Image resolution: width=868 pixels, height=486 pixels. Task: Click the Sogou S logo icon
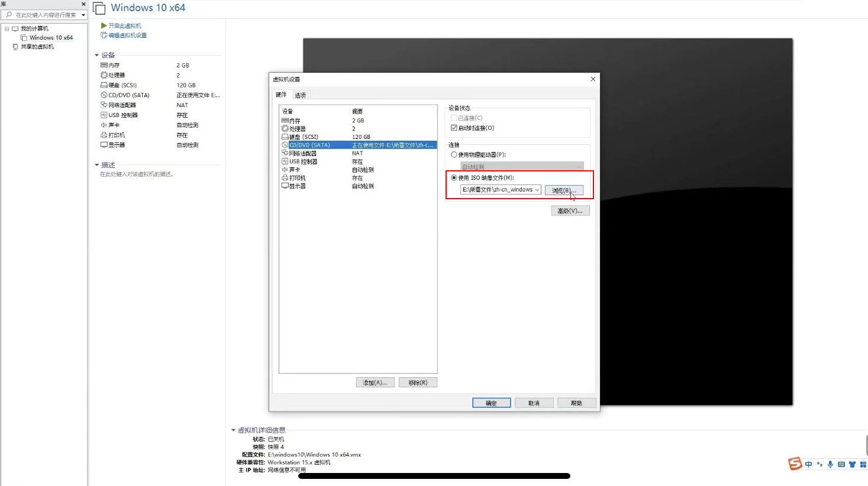coord(795,464)
